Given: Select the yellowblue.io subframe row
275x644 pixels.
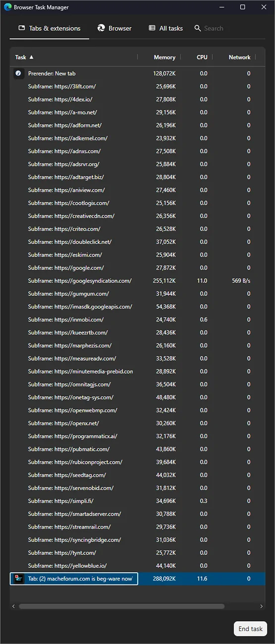Looking at the screenshot, I should point(137,566).
